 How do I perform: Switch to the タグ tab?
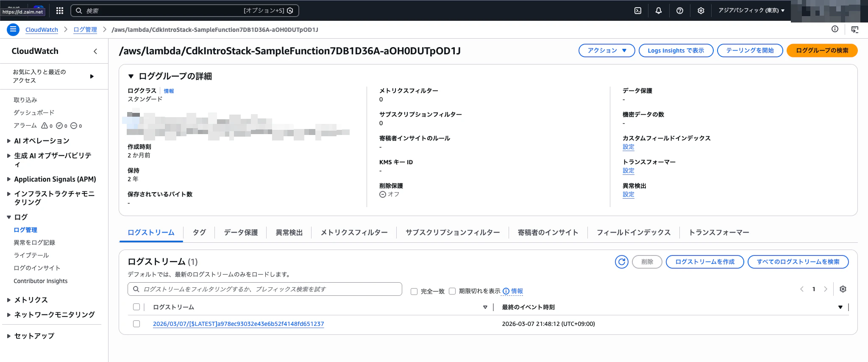(199, 233)
